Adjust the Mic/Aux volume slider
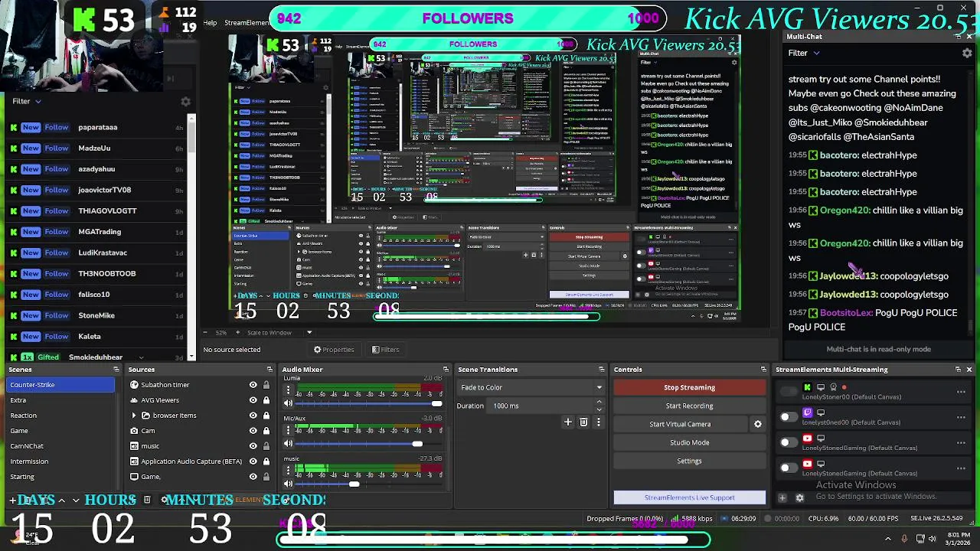 tap(368, 443)
